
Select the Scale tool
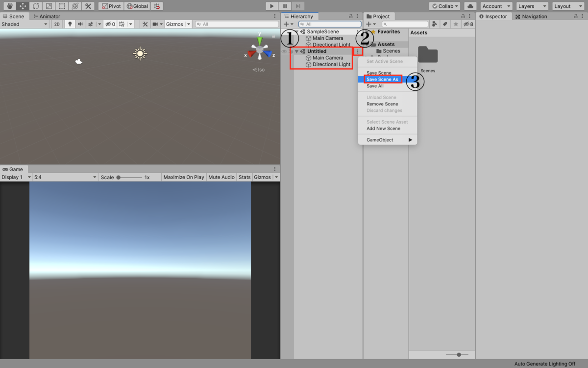[49, 6]
